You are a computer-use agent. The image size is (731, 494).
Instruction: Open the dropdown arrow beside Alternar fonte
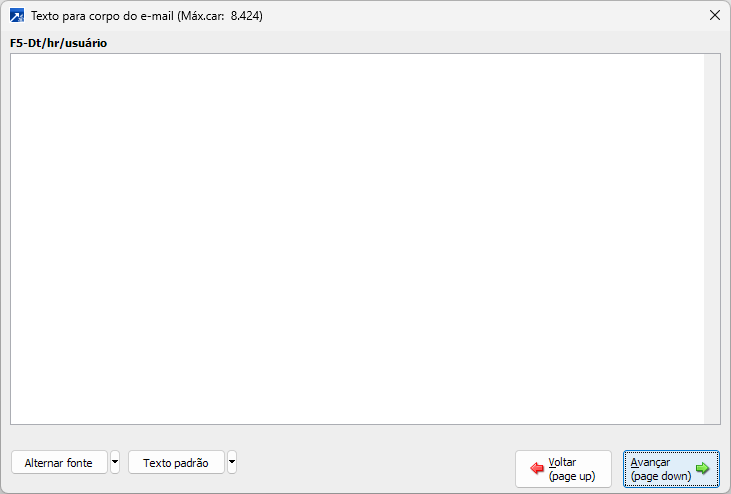coord(115,462)
